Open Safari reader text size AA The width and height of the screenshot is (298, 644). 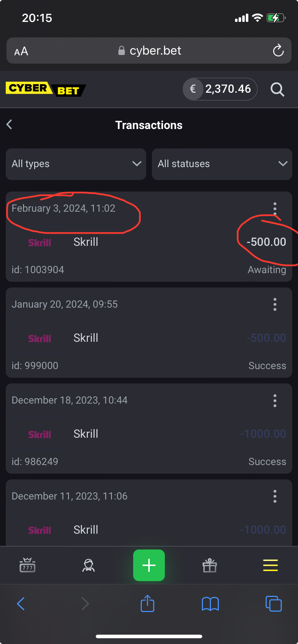coord(21,51)
